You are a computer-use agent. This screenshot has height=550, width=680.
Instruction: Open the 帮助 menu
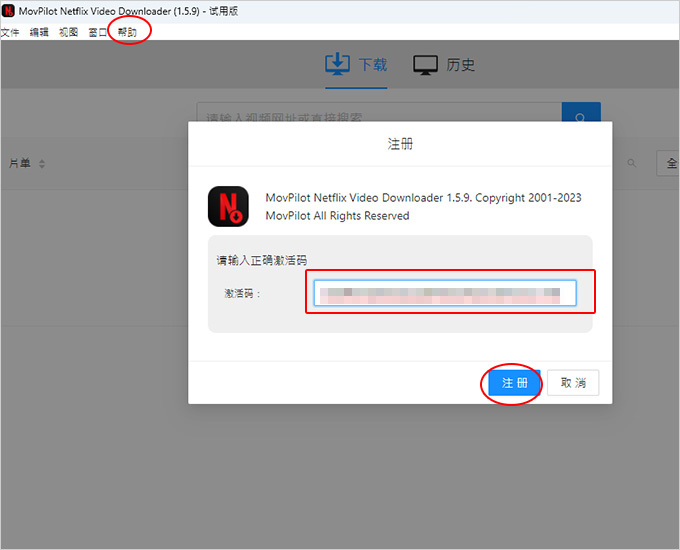[127, 32]
